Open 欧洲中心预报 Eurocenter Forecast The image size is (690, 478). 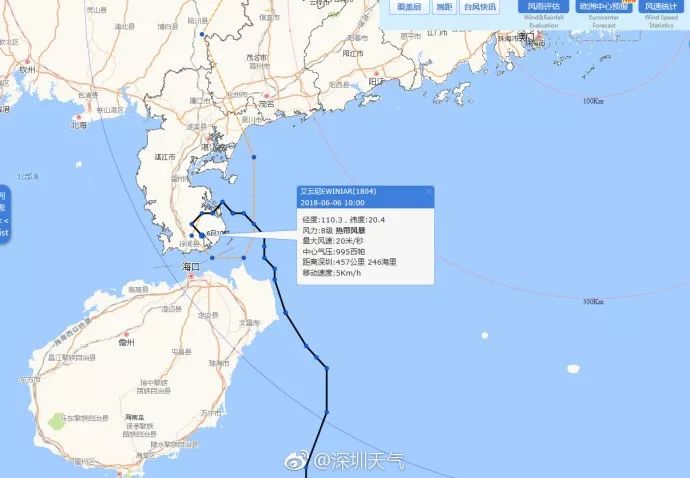point(604,7)
